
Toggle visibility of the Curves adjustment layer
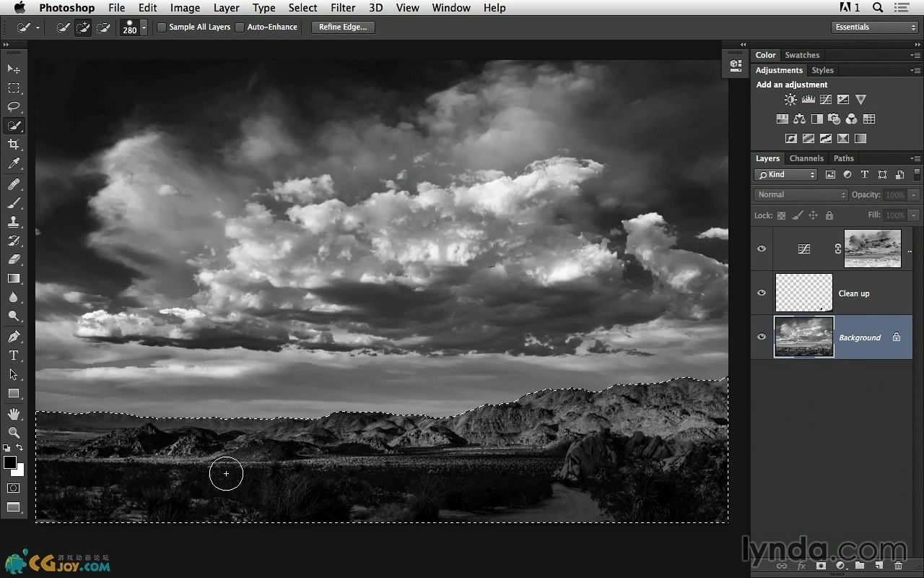coord(762,249)
